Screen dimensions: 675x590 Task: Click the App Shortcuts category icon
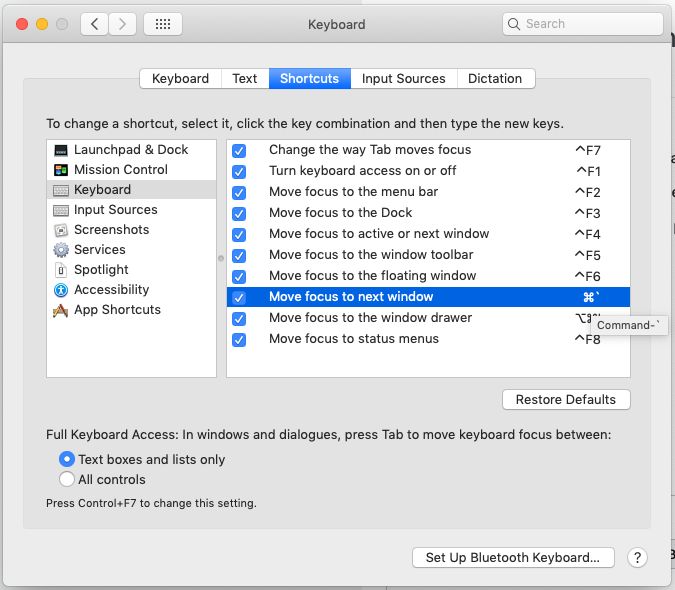click(61, 310)
